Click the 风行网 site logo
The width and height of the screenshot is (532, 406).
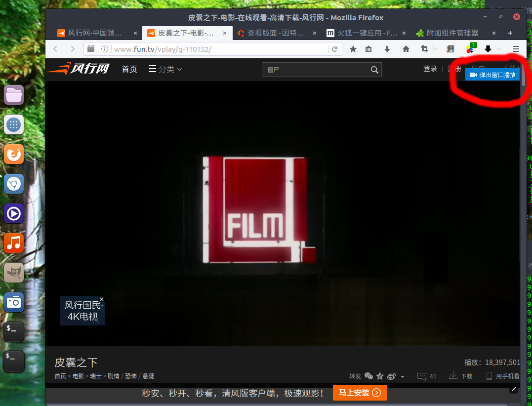(78, 69)
